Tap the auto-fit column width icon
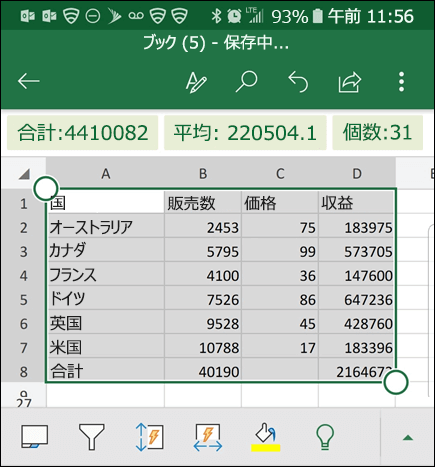 (208, 438)
